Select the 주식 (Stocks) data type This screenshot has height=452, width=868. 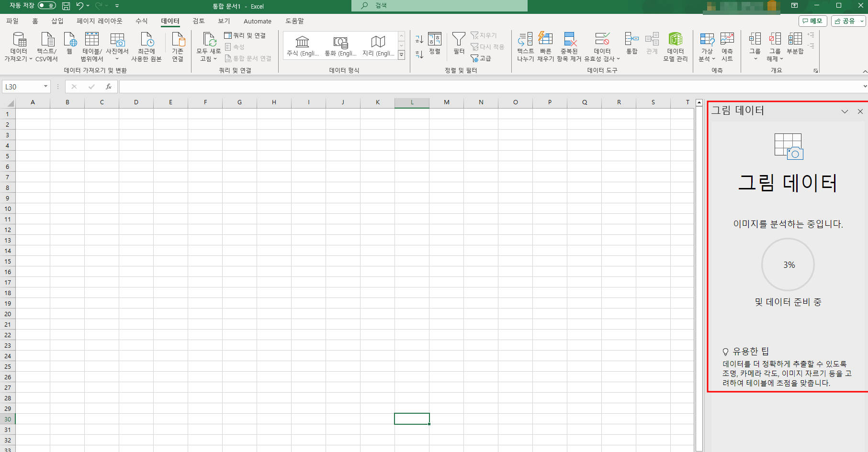[x=303, y=46]
